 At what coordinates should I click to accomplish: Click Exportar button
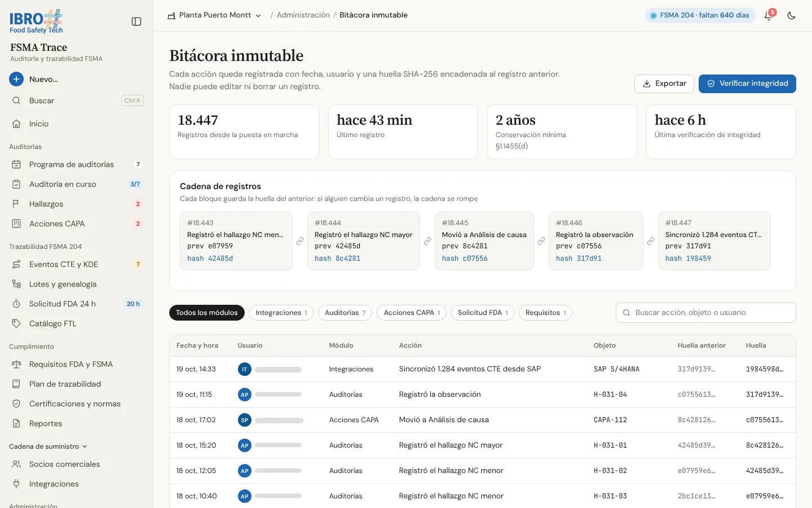coord(664,84)
